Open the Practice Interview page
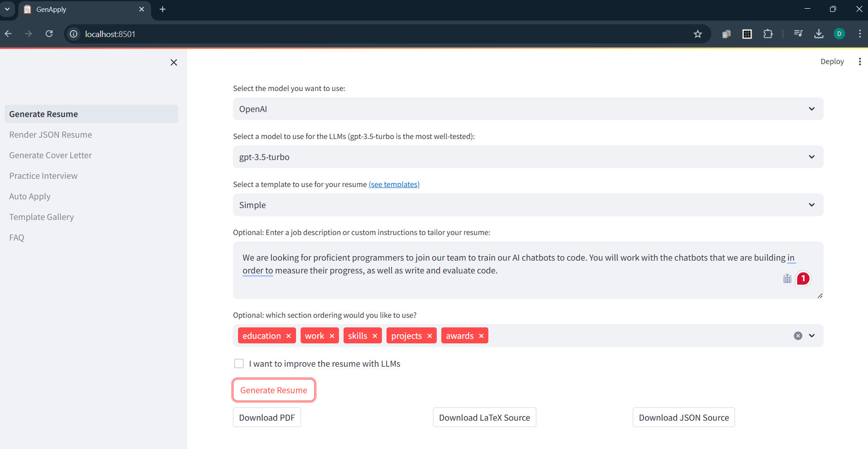The image size is (868, 449). point(43,176)
